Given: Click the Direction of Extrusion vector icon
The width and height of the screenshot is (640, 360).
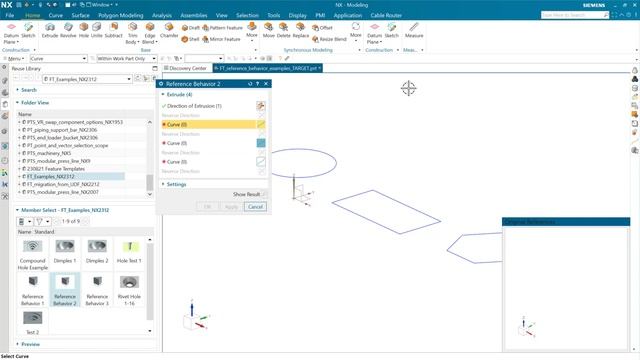Looking at the screenshot, I should [260, 106].
